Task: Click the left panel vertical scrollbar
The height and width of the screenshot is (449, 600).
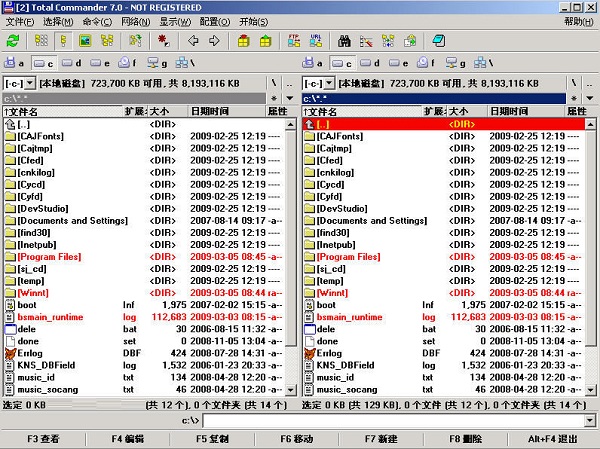Action: (292, 250)
